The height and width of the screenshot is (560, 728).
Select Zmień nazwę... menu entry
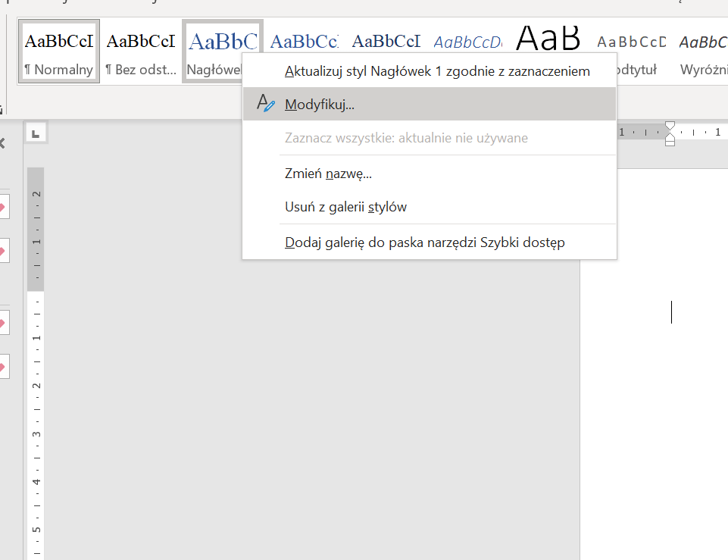tap(328, 174)
